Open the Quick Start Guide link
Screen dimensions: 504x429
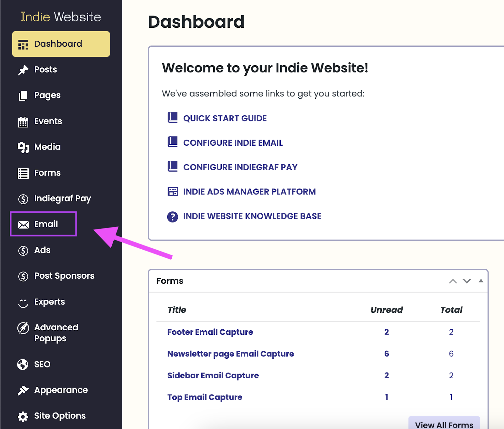[x=225, y=119]
